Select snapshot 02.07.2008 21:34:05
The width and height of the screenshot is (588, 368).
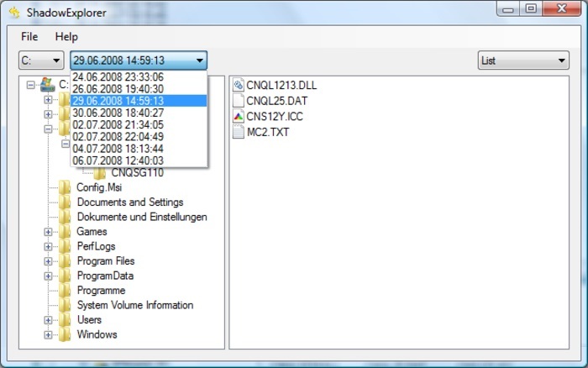coord(139,125)
